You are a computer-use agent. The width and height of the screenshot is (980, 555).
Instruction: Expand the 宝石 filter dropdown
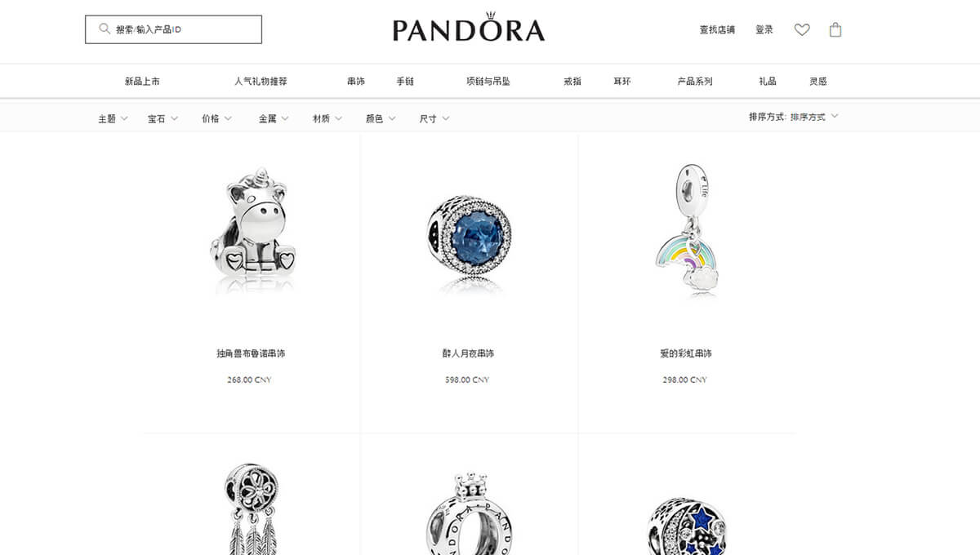click(x=163, y=118)
